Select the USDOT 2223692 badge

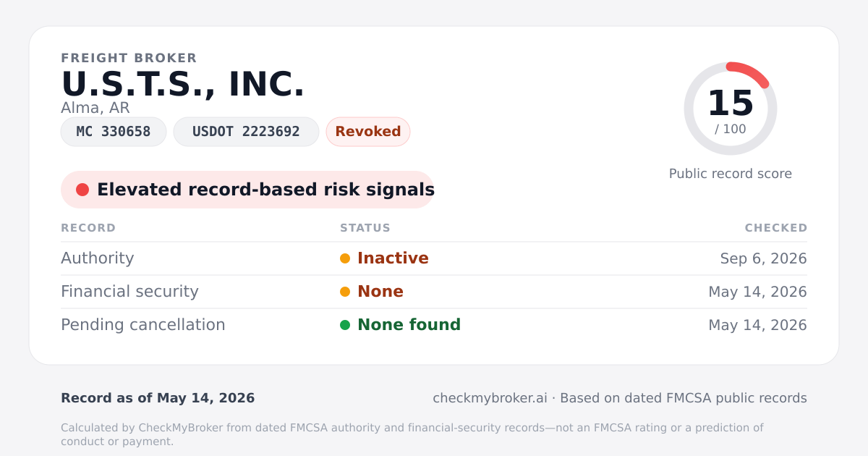point(246,132)
